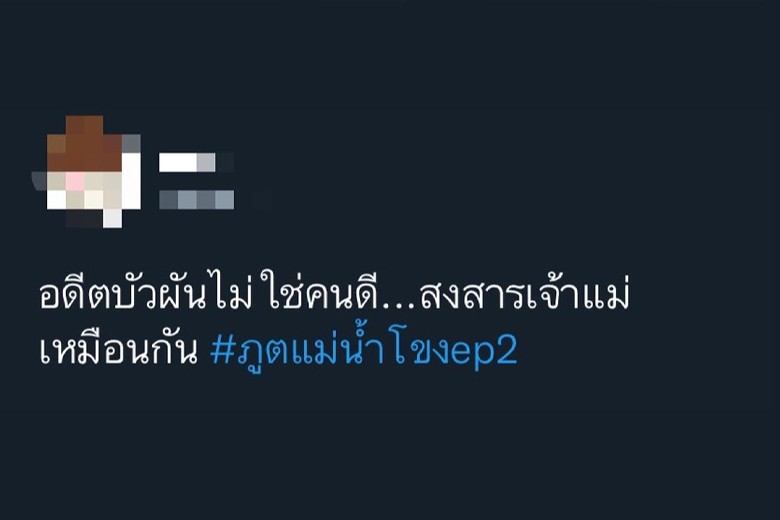Click the pink pixel in the avatar
Screen dimensions: 780x520
pyautogui.click(x=75, y=181)
